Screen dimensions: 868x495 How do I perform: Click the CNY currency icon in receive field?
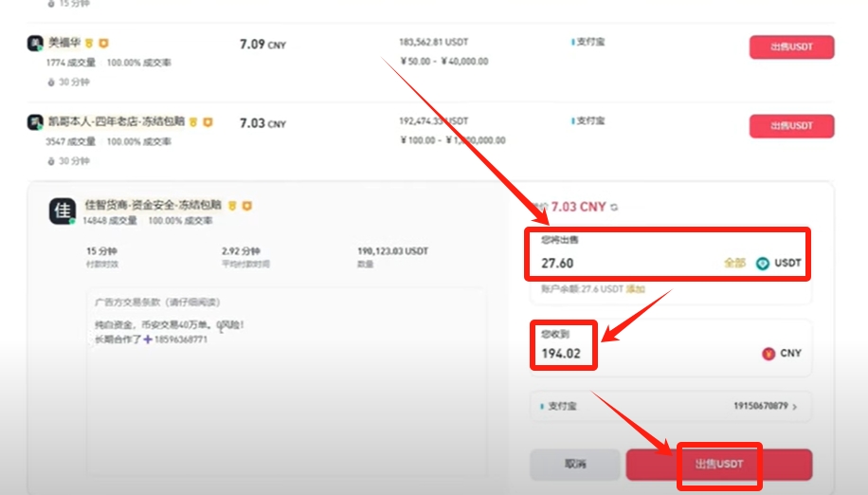(x=769, y=353)
